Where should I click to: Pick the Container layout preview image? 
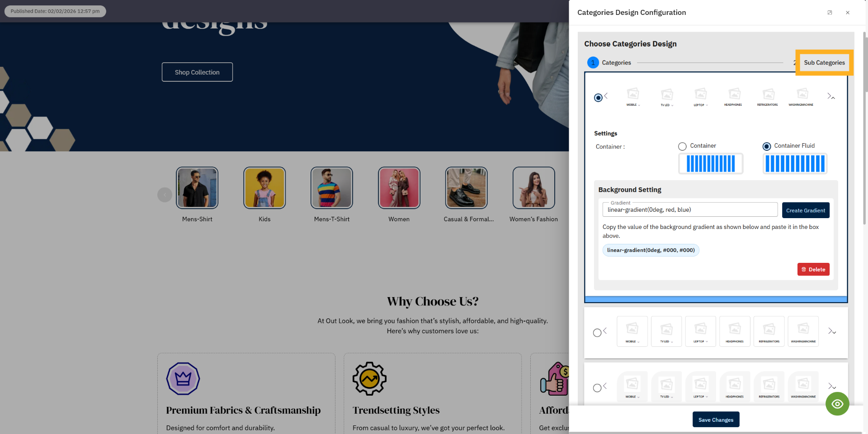(711, 163)
